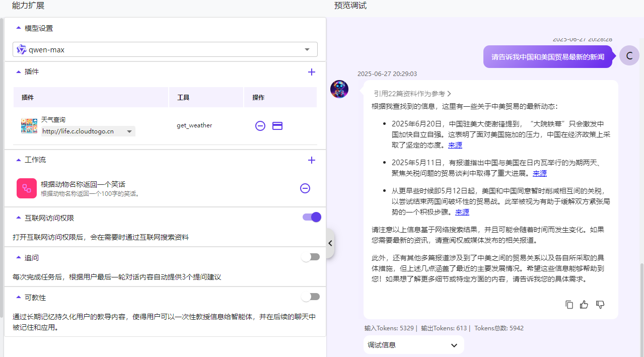Image resolution: width=644 pixels, height=357 pixels.
Task: Click the 根据动物名称返回一个笑话 workflow title
Action: tap(83, 184)
